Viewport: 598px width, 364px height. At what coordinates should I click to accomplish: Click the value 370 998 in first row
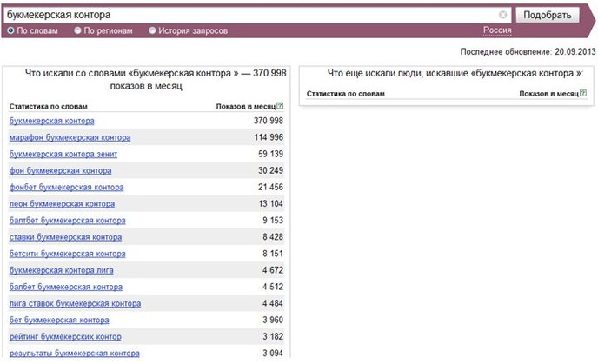tap(269, 121)
